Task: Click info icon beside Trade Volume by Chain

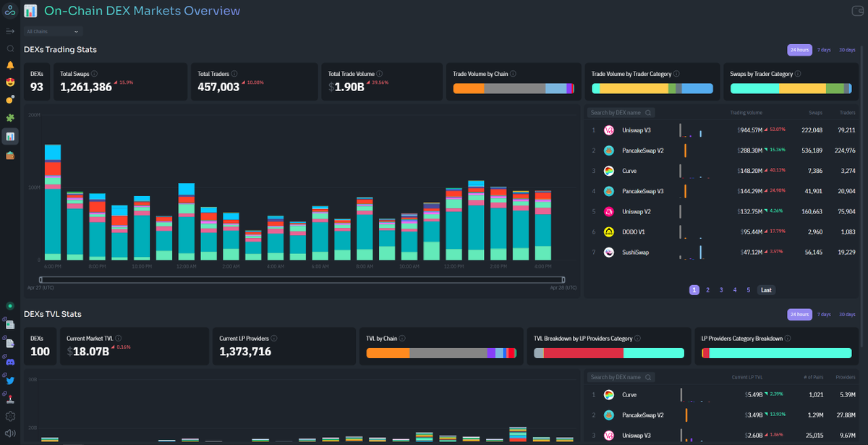Action: coord(514,74)
